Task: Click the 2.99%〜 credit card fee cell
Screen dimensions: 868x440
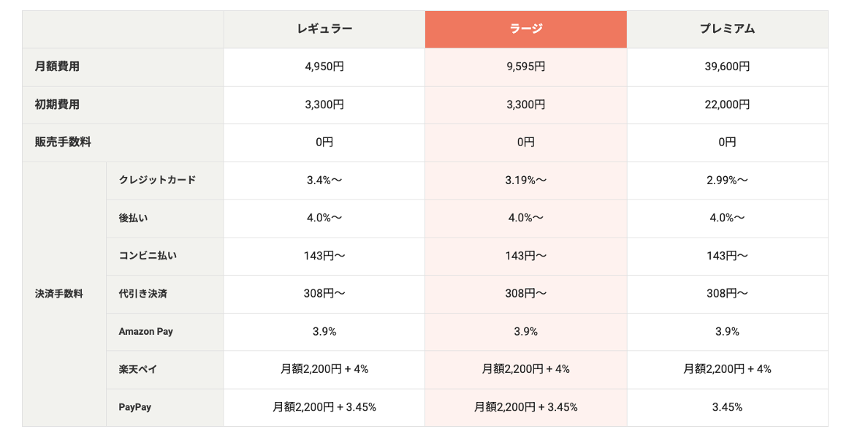Action: tap(727, 180)
